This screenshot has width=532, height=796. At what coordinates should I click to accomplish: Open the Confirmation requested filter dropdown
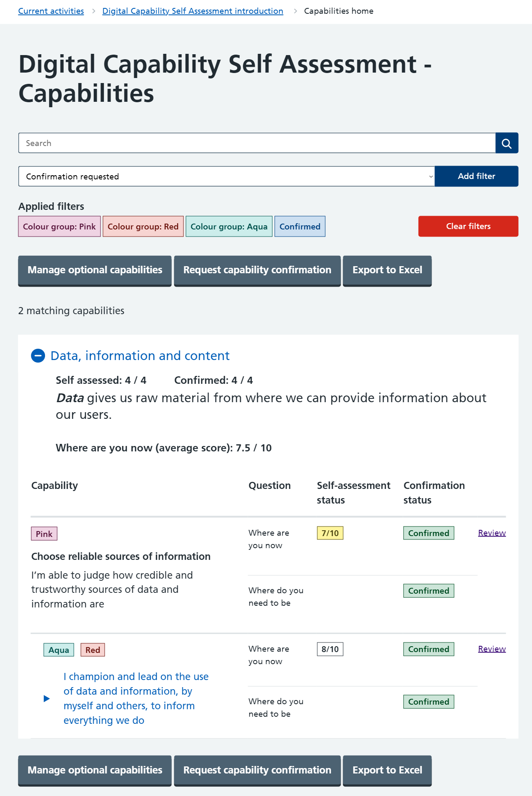click(226, 176)
